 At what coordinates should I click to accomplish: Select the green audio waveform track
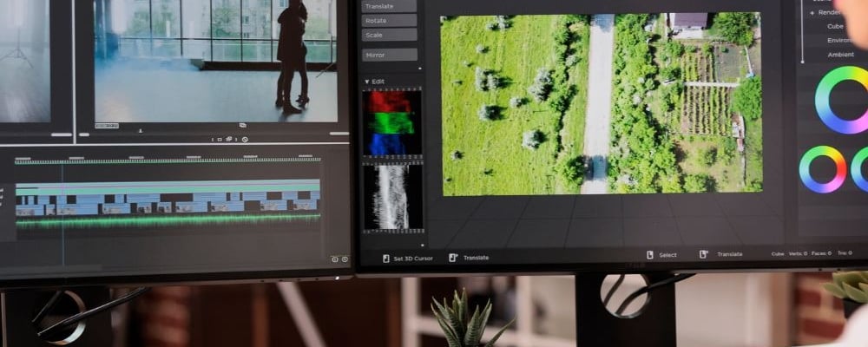[x=168, y=220]
